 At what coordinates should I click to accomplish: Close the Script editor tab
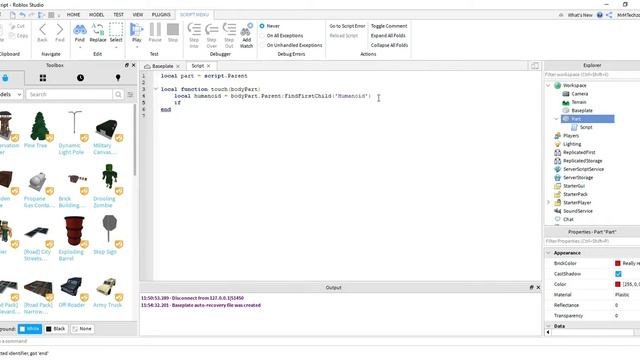tap(209, 66)
